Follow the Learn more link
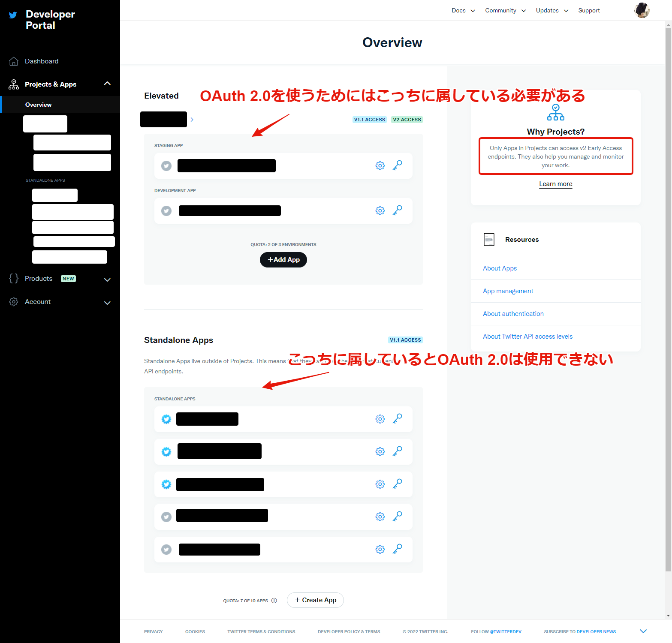This screenshot has height=643, width=672. pyautogui.click(x=556, y=184)
